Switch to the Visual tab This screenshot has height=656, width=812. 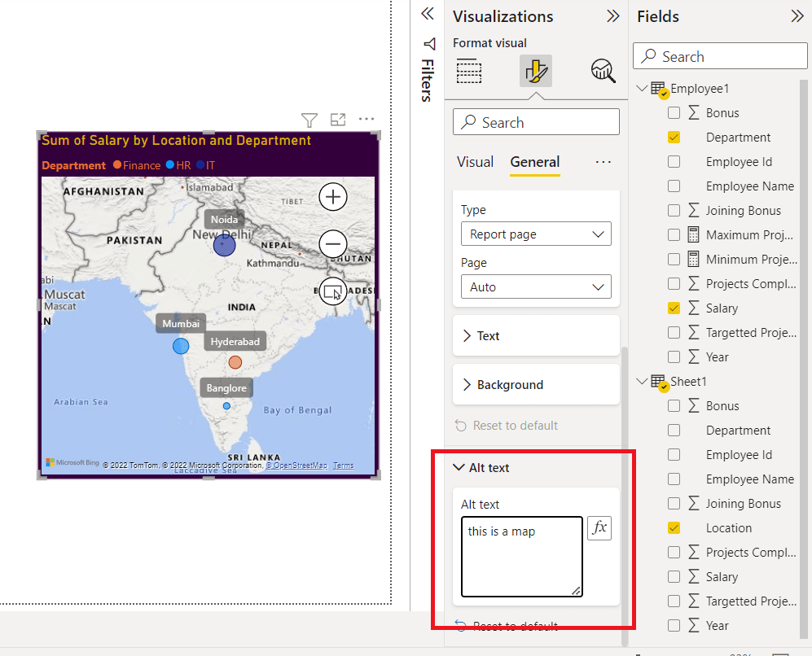point(475,162)
